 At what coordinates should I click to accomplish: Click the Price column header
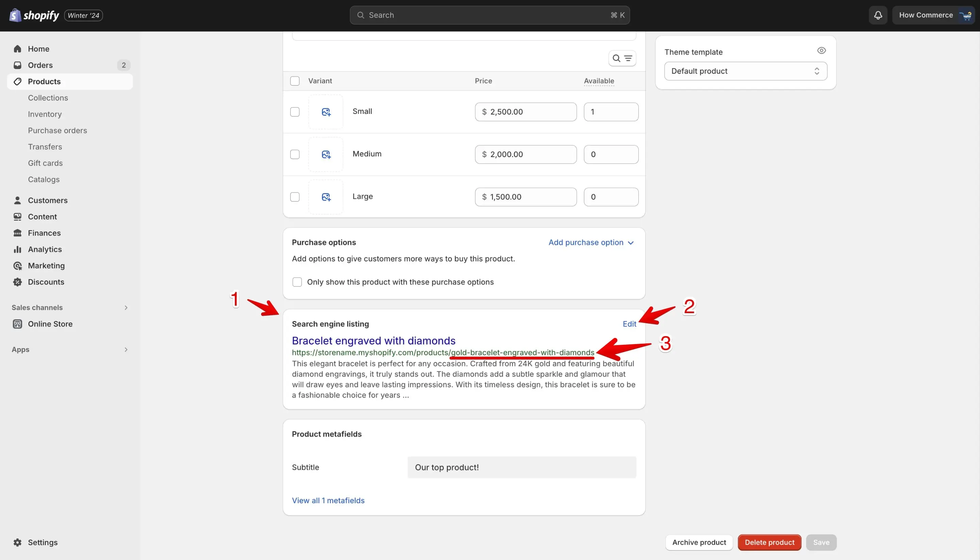click(484, 81)
